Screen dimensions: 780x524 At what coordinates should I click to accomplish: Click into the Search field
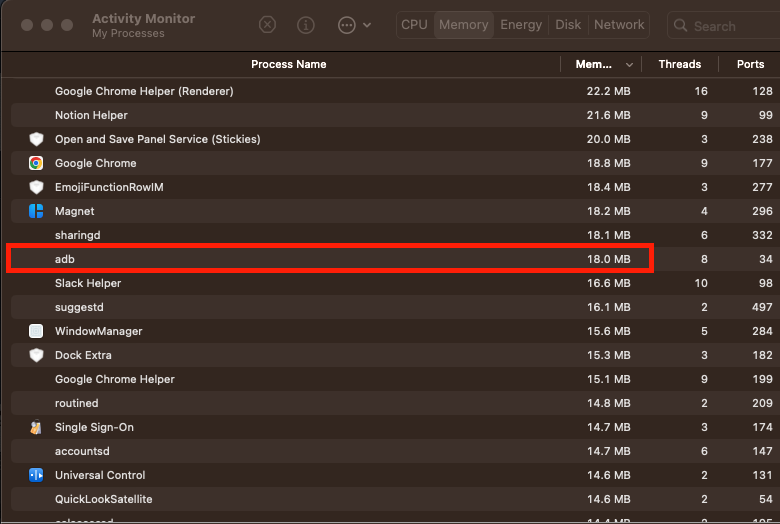726,25
